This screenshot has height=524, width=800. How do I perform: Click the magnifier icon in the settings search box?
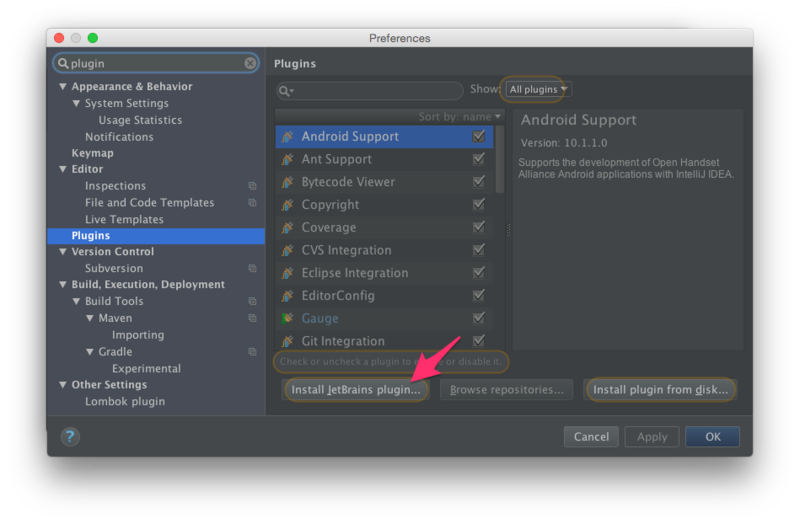pos(63,63)
